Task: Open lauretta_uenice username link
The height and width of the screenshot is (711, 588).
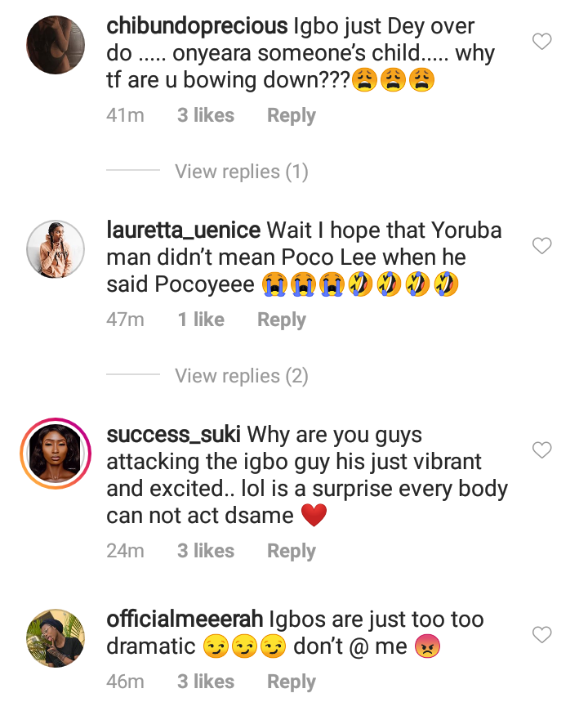Action: pyautogui.click(x=183, y=230)
